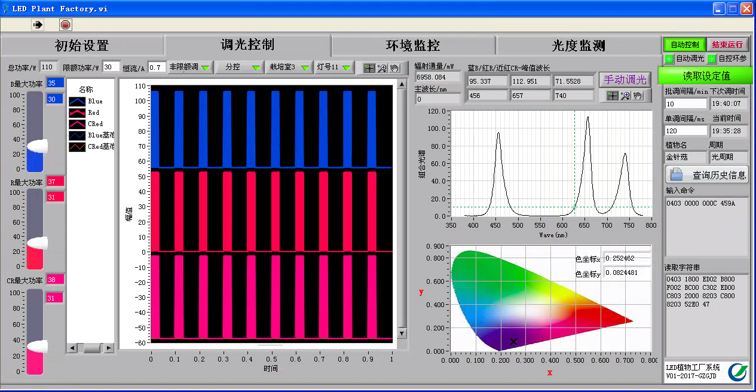Click the 限额功率/W input field
Image resolution: width=756 pixels, height=392 pixels.
tap(111, 67)
